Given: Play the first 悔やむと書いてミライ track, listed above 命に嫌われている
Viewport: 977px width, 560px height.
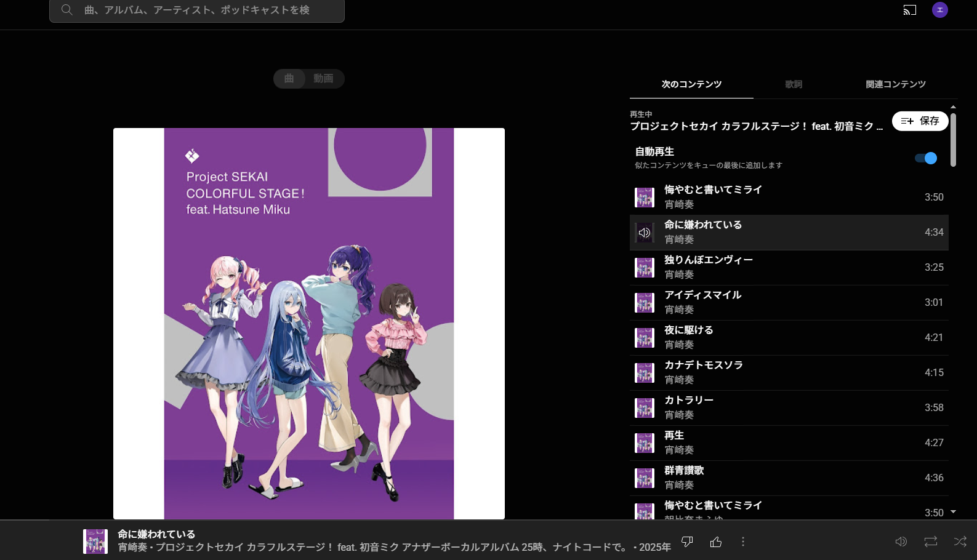Looking at the screenshot, I should click(x=789, y=197).
